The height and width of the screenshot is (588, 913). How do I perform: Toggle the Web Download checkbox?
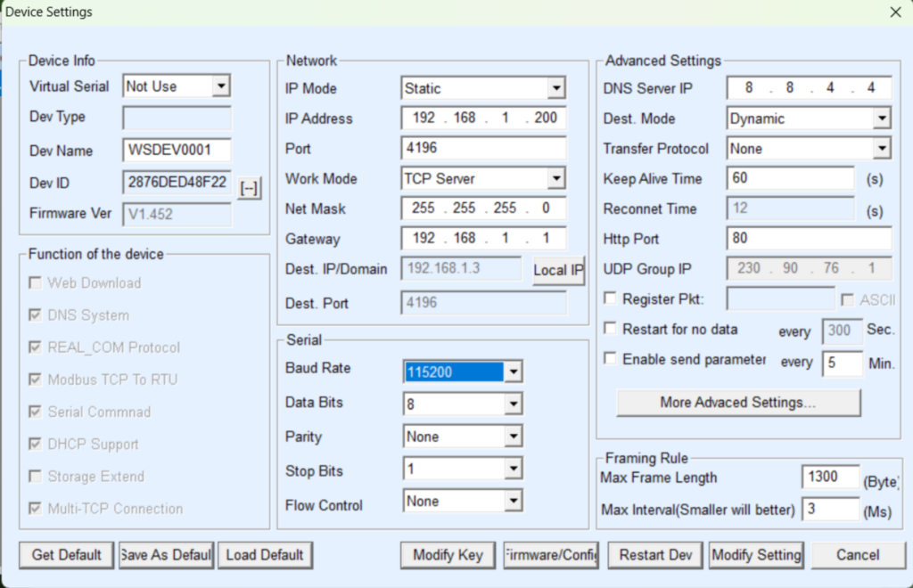coord(35,282)
